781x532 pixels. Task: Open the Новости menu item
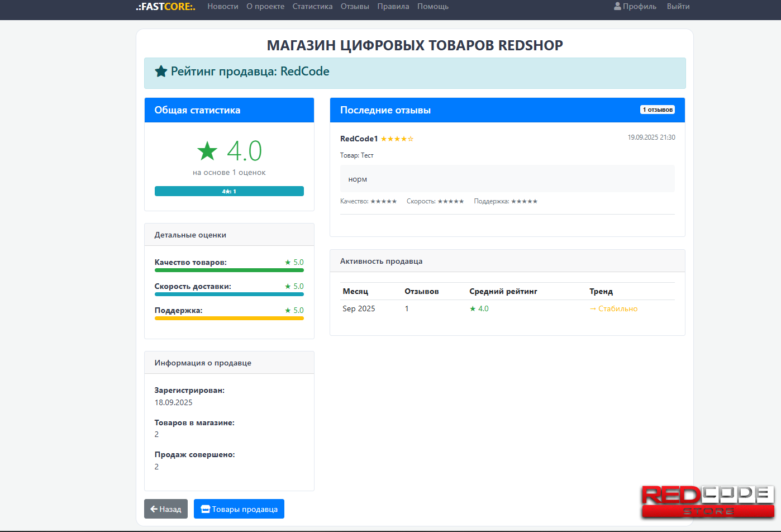click(x=223, y=7)
